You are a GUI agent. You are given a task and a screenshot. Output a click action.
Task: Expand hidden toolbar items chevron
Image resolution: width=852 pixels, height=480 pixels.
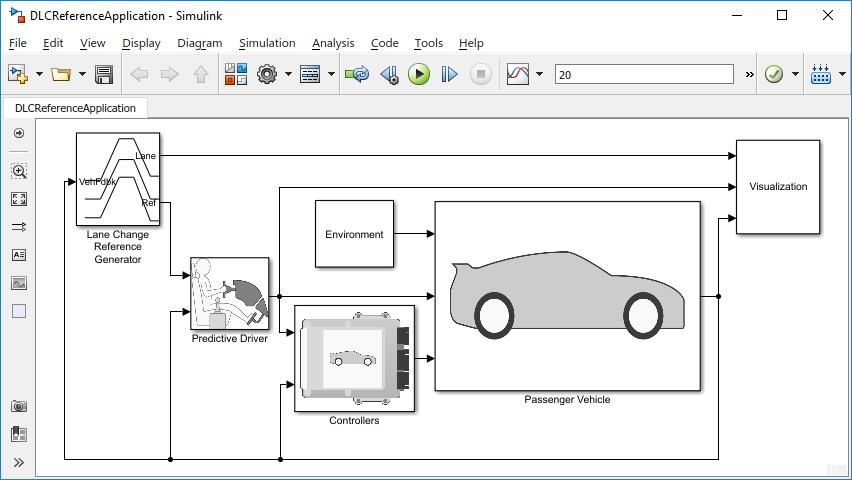(749, 74)
